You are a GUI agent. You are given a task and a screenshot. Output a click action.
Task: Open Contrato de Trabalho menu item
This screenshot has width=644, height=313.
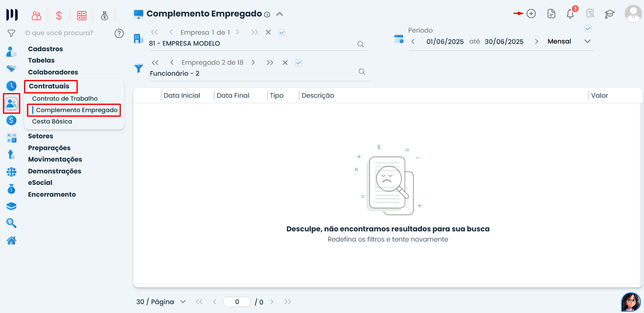pyautogui.click(x=65, y=99)
